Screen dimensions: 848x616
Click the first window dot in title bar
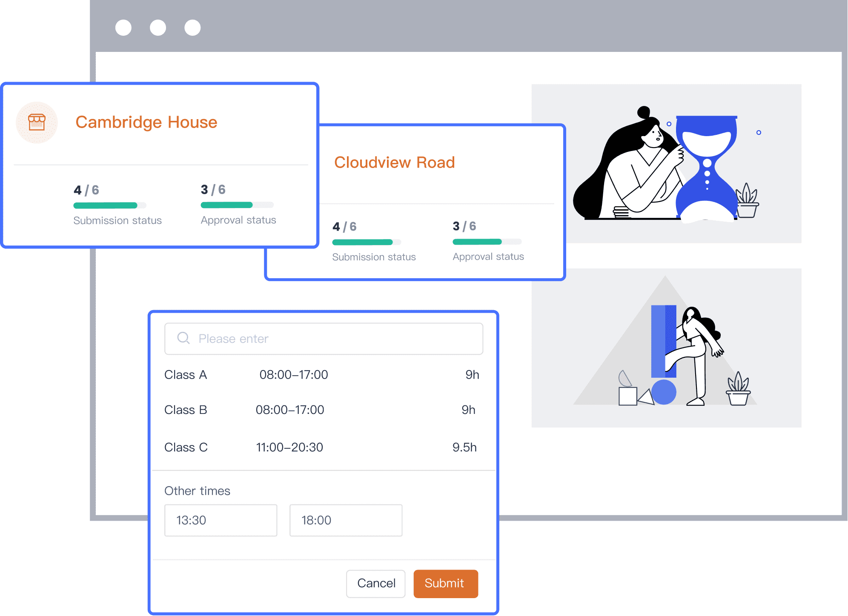123,28
